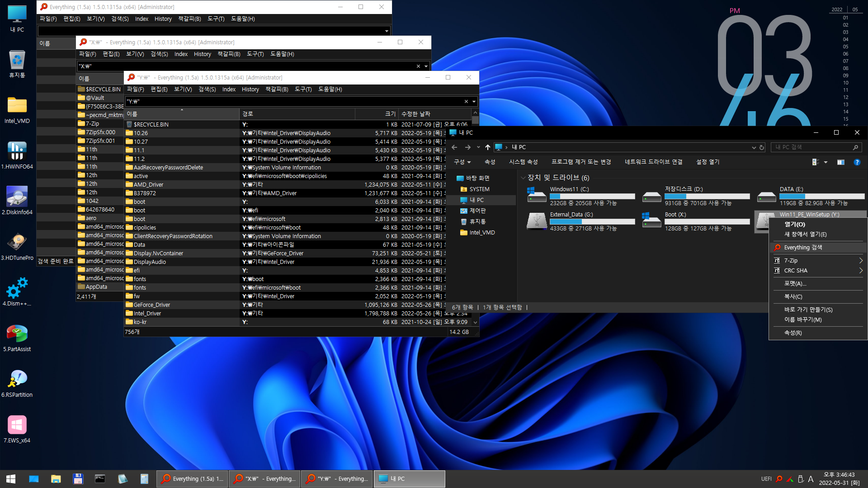Open the command prompt icon on the taskbar
Image resolution: width=868 pixels, height=488 pixels.
coord(100,479)
